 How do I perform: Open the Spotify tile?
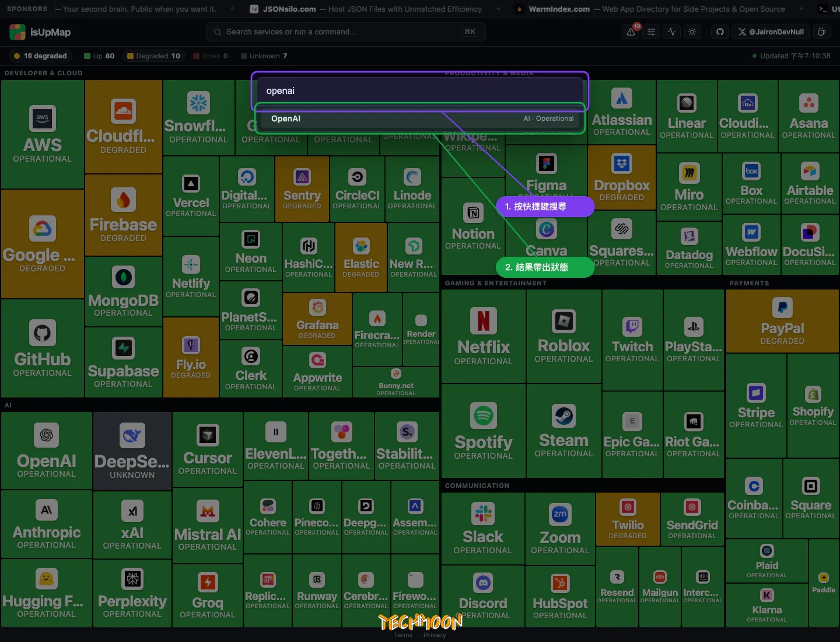point(484,431)
